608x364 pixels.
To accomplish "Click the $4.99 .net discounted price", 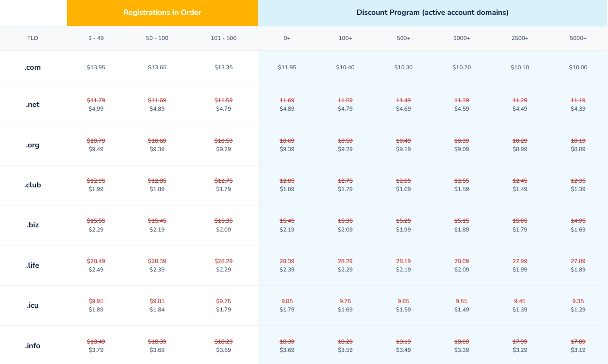I will [96, 109].
